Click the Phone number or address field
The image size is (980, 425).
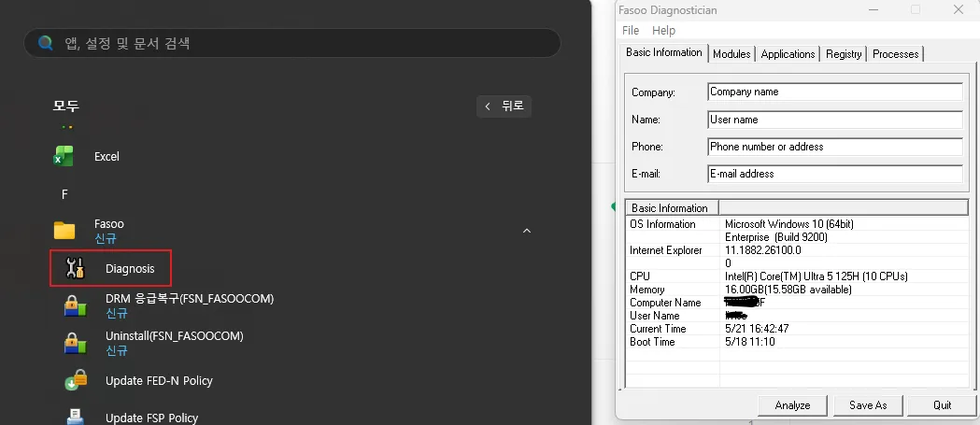coord(835,147)
